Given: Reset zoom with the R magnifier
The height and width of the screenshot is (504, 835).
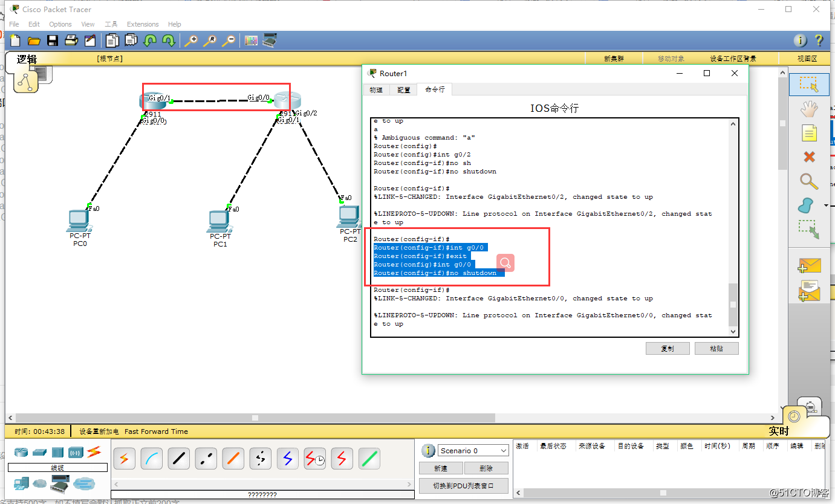Looking at the screenshot, I should coord(210,40).
